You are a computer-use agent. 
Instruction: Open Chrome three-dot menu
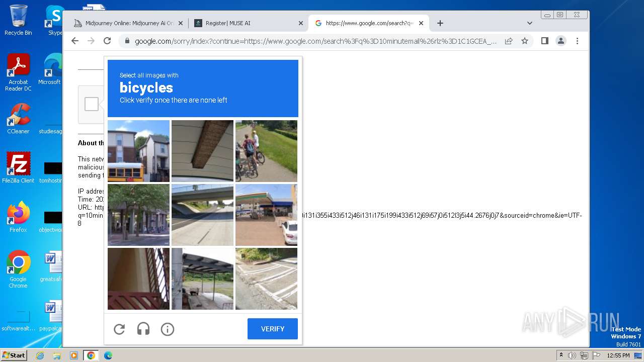pos(577,41)
